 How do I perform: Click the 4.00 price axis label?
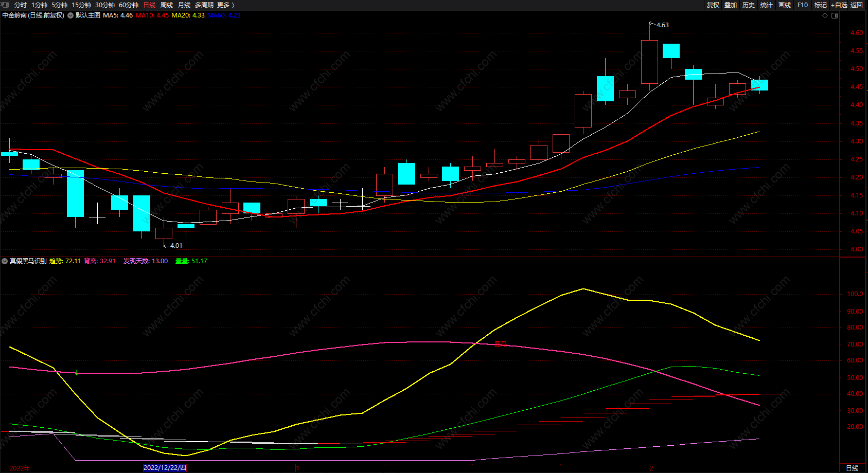click(x=857, y=249)
